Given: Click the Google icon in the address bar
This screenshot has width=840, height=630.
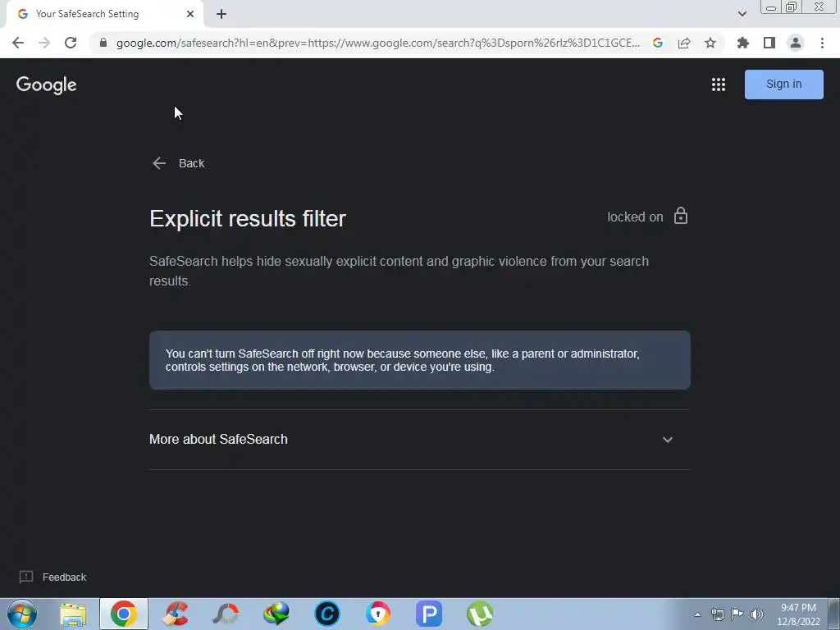Looking at the screenshot, I should point(658,43).
